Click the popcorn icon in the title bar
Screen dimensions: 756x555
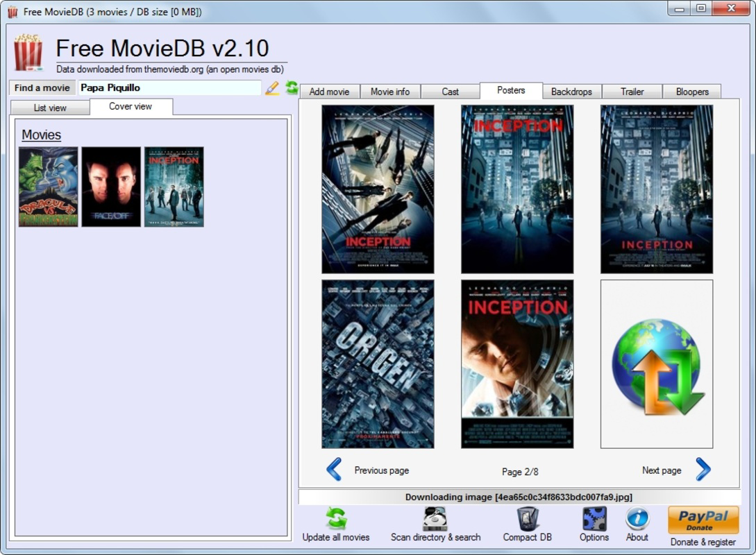[x=12, y=12]
